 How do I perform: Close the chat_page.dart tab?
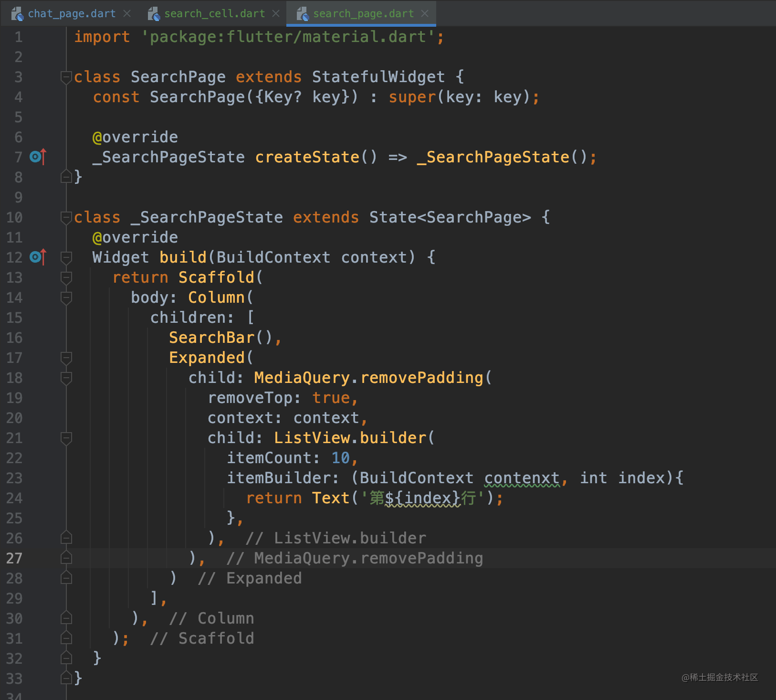[127, 14]
